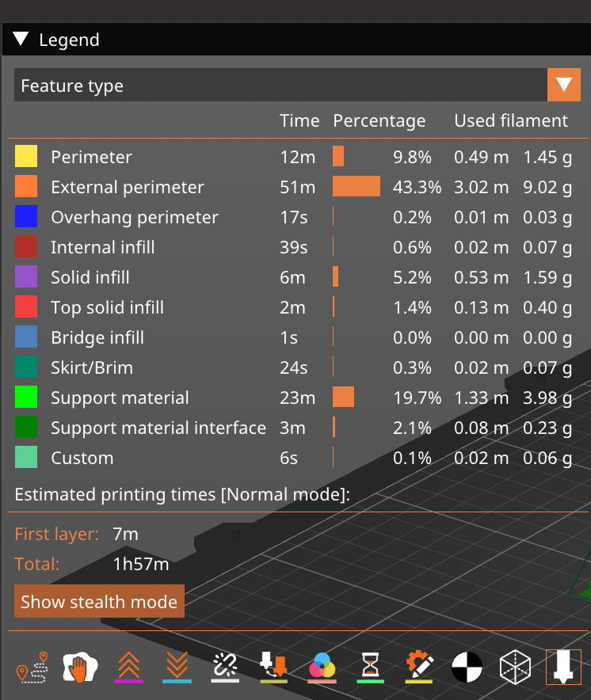
Task: Collapse the Legend panel triangle
Action: [21, 40]
